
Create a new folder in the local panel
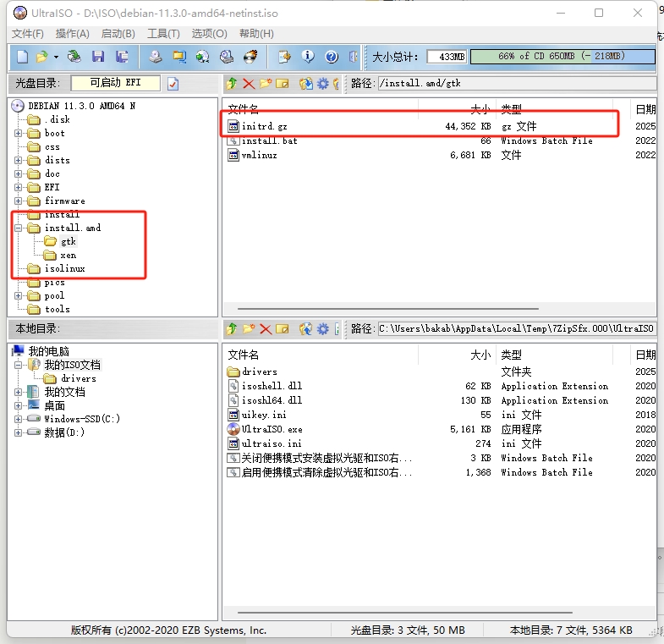tap(249, 329)
